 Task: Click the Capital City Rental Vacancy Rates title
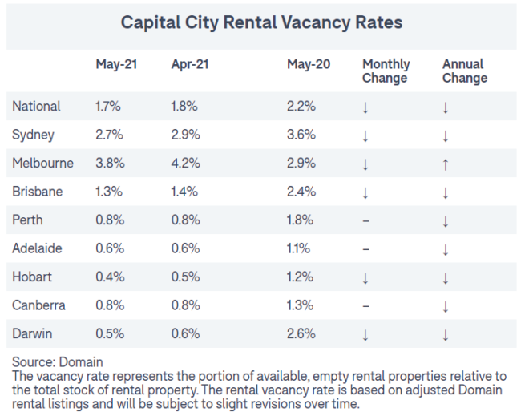click(x=261, y=22)
